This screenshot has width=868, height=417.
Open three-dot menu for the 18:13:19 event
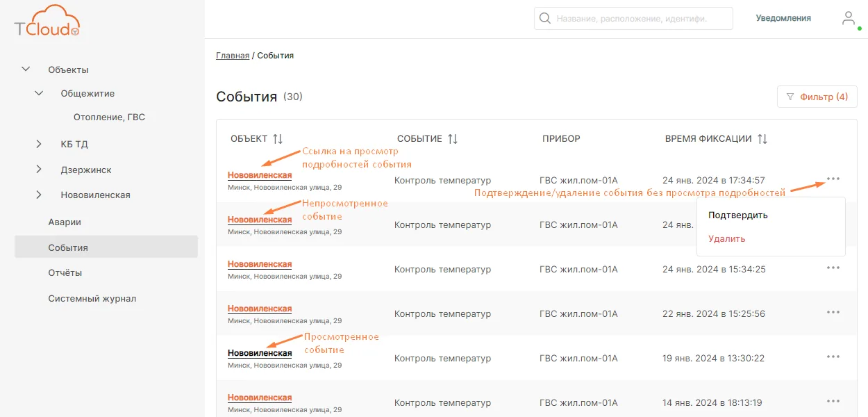(833, 401)
